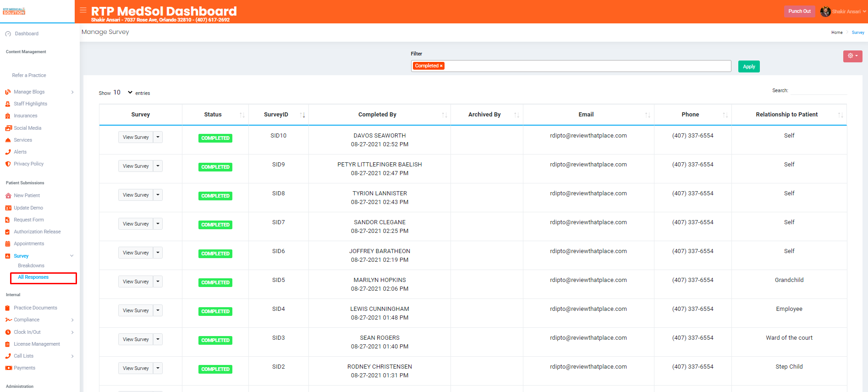Open the View Survey dropdown arrow for SID7
The height and width of the screenshot is (392, 868).
click(158, 224)
